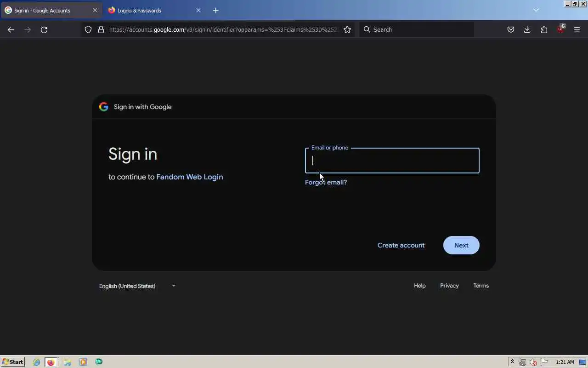Viewport: 588px width, 368px height.
Task: Click the Forgot email? link
Action: tap(326, 182)
